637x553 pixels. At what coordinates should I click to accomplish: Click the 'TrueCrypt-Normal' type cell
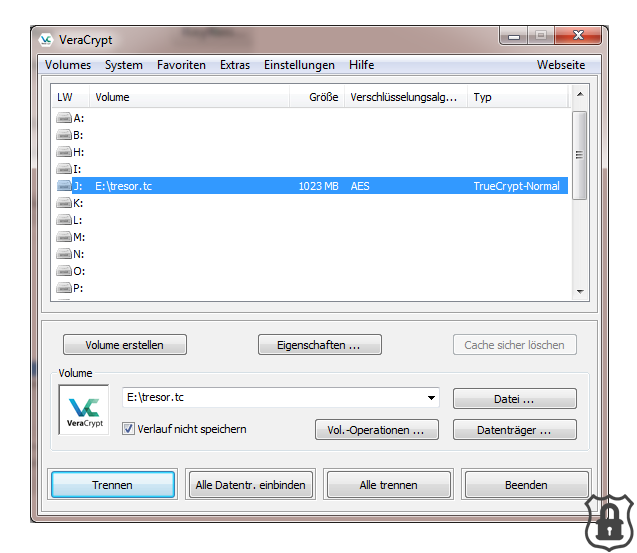click(516, 186)
